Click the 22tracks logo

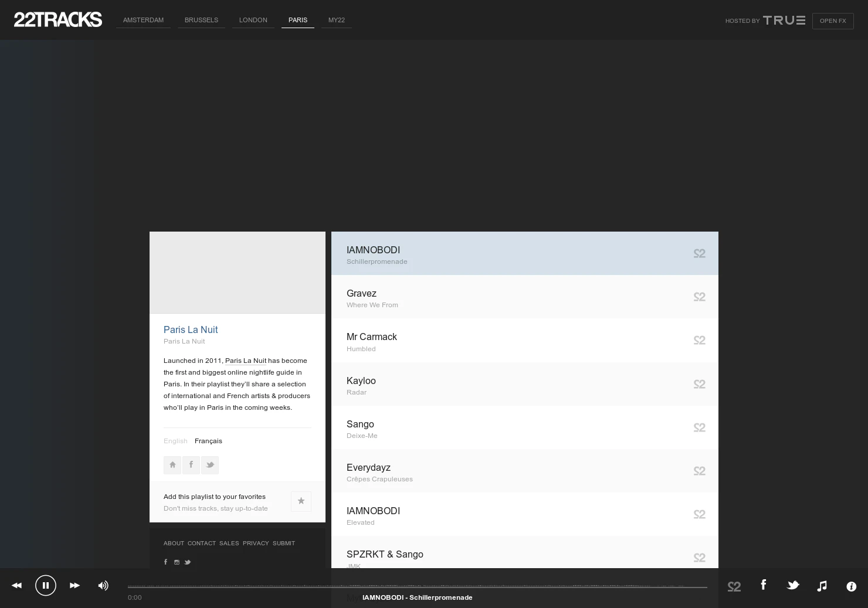tap(57, 19)
